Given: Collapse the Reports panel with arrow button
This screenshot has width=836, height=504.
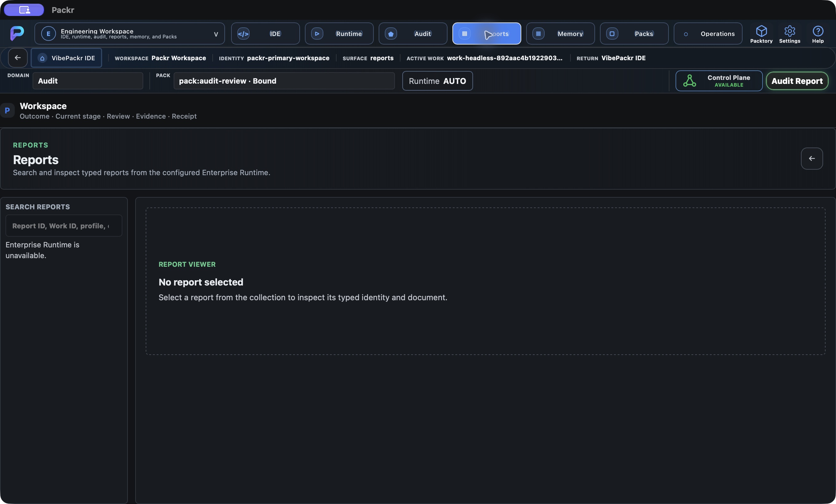Looking at the screenshot, I should 812,158.
